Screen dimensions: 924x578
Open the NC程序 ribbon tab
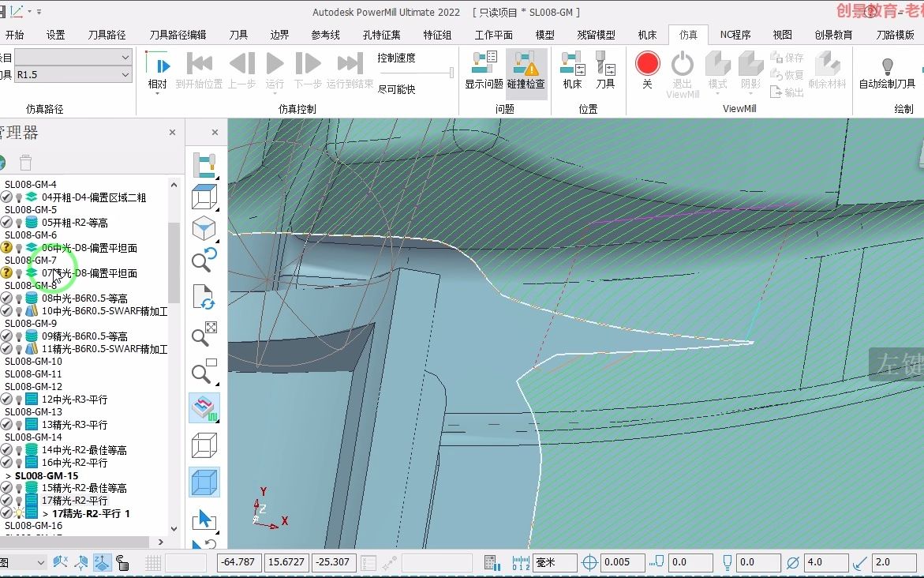[x=735, y=34]
